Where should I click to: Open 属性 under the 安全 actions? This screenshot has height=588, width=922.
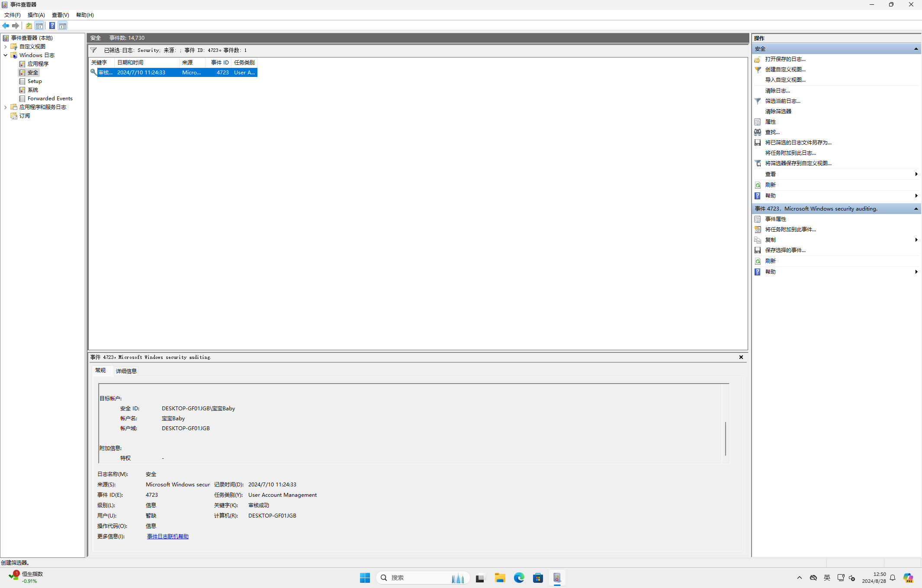(771, 122)
